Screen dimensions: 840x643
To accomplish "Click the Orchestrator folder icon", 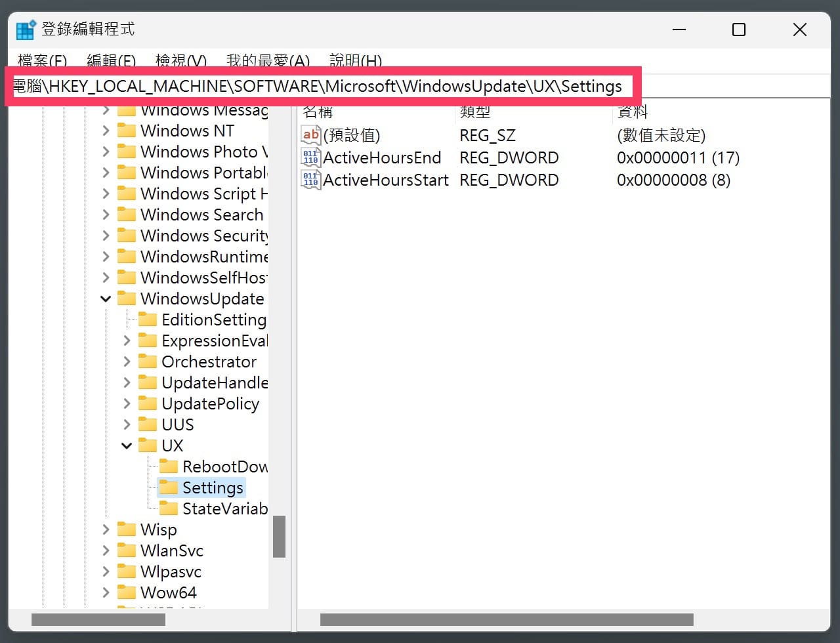I will (147, 362).
